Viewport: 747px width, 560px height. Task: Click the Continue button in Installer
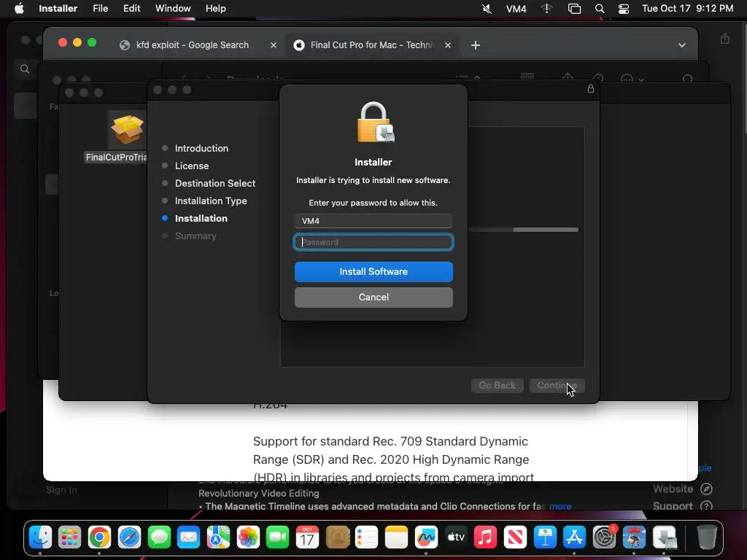point(557,385)
